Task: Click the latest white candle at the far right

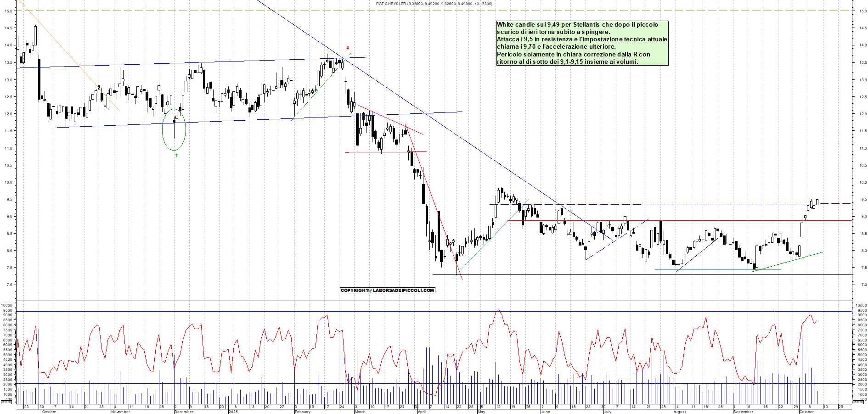Action: (817, 202)
